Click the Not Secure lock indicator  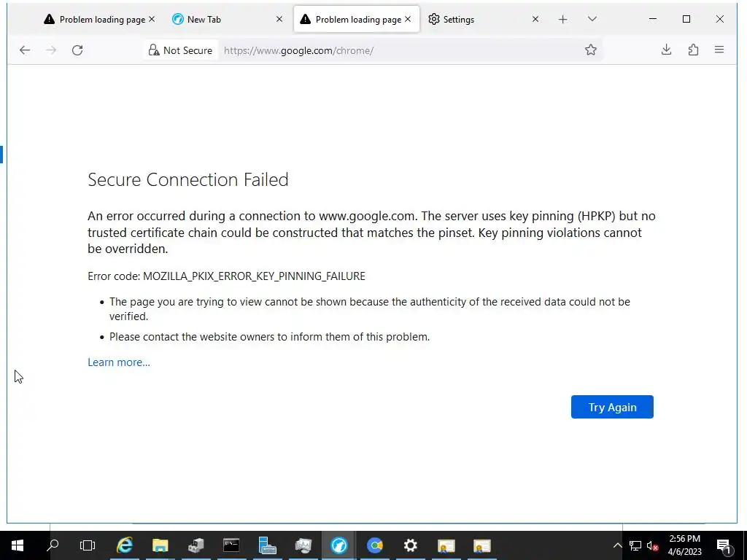tap(180, 50)
